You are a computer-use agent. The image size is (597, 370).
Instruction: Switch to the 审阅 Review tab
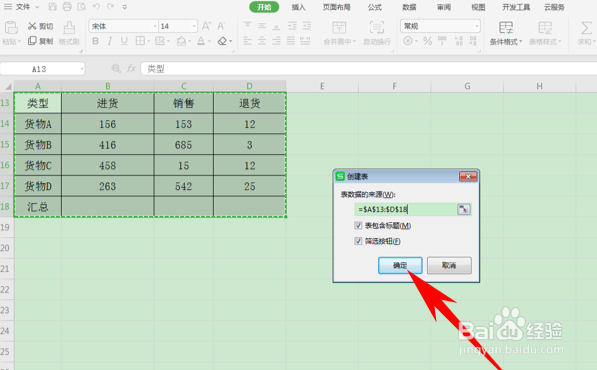444,7
